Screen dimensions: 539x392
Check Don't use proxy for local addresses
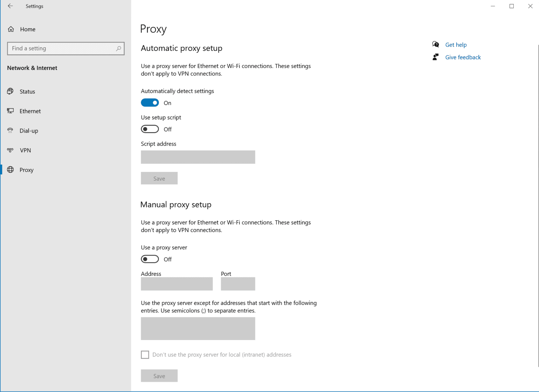click(145, 354)
